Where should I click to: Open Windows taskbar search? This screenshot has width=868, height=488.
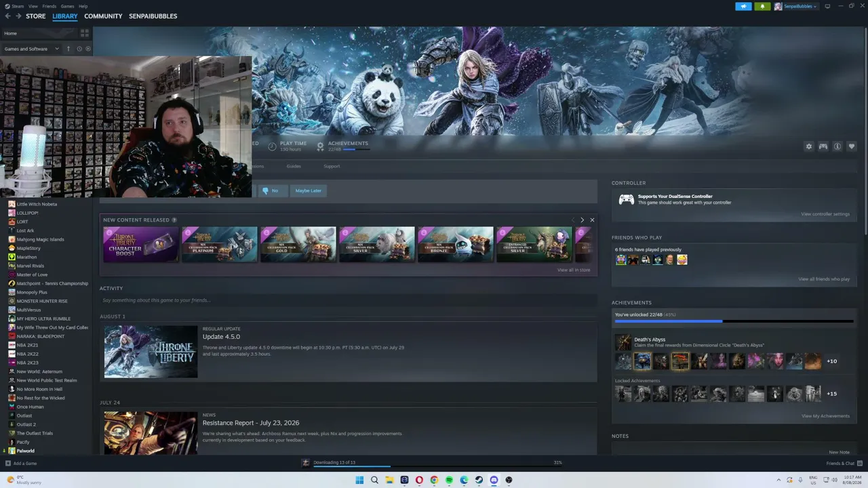tap(374, 480)
